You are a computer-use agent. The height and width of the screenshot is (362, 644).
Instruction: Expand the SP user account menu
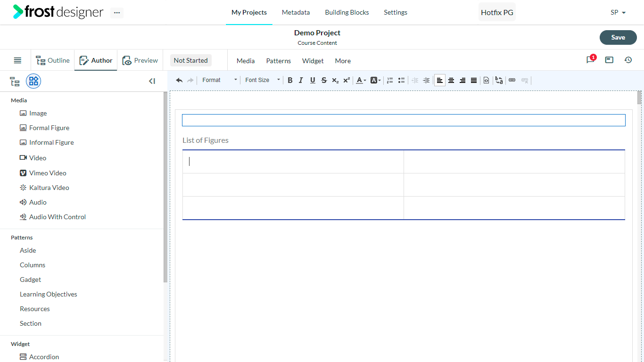[618, 12]
